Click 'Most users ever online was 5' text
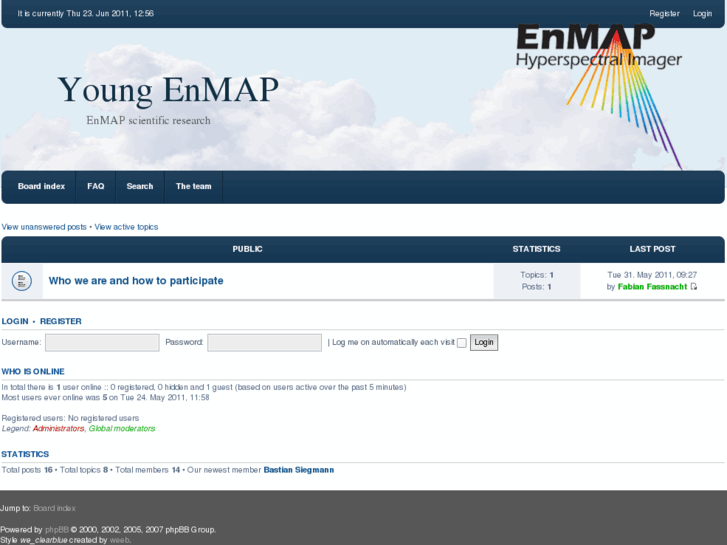 click(x=54, y=398)
